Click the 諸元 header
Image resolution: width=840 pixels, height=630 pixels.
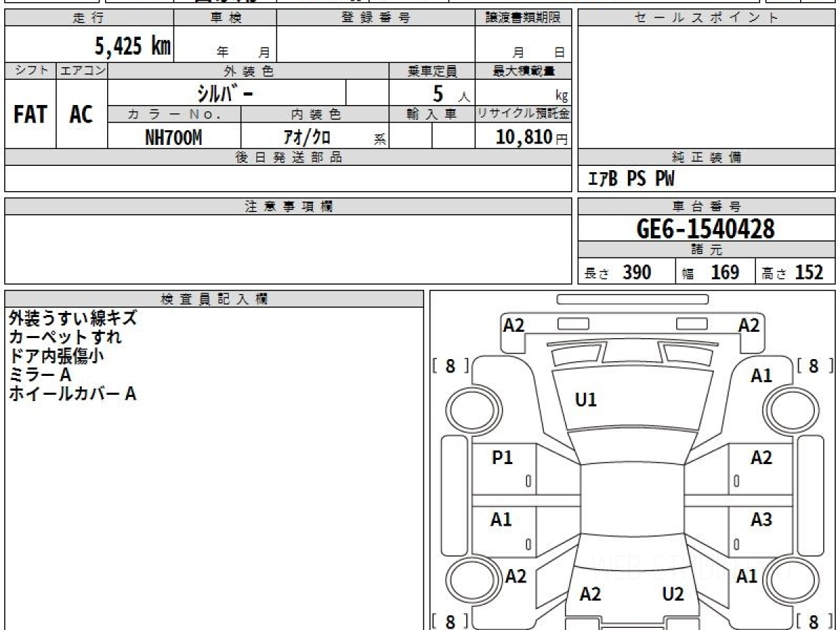pyautogui.click(x=707, y=250)
